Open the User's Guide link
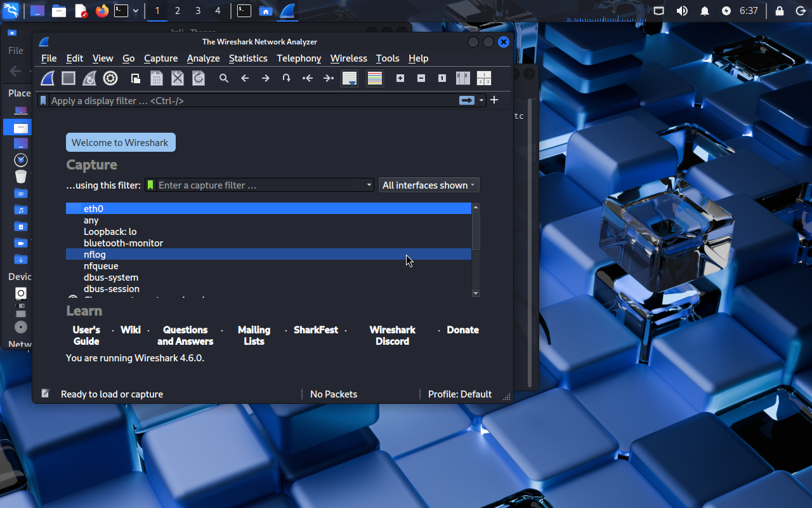This screenshot has height=508, width=812. point(86,335)
